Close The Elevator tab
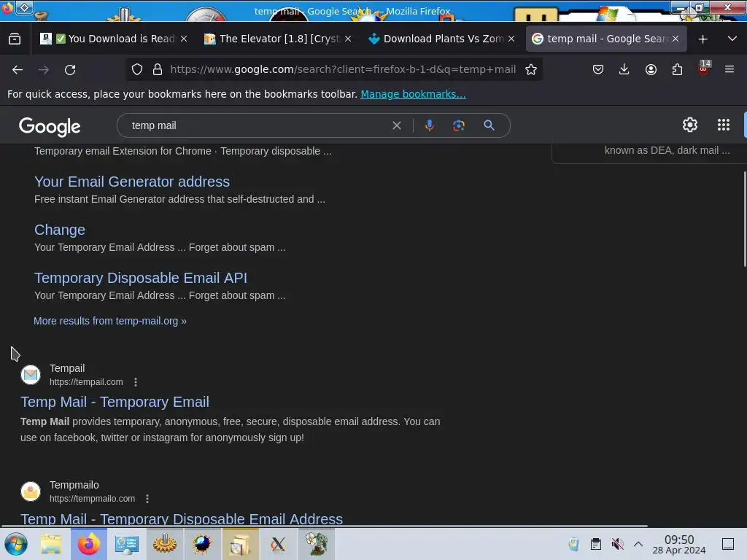The height and width of the screenshot is (560, 747). point(348,39)
